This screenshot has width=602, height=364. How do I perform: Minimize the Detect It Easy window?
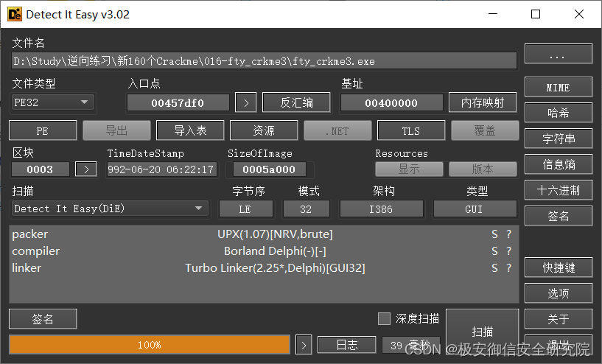[x=493, y=14]
